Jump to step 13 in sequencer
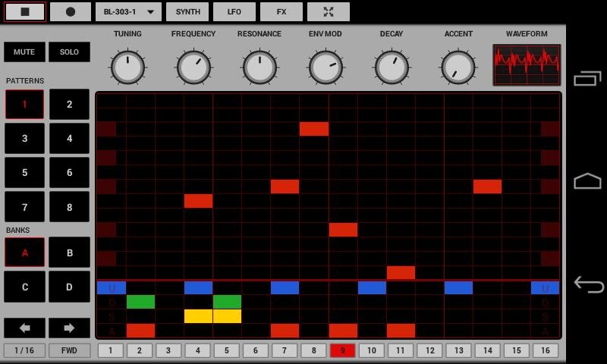 pyautogui.click(x=458, y=350)
